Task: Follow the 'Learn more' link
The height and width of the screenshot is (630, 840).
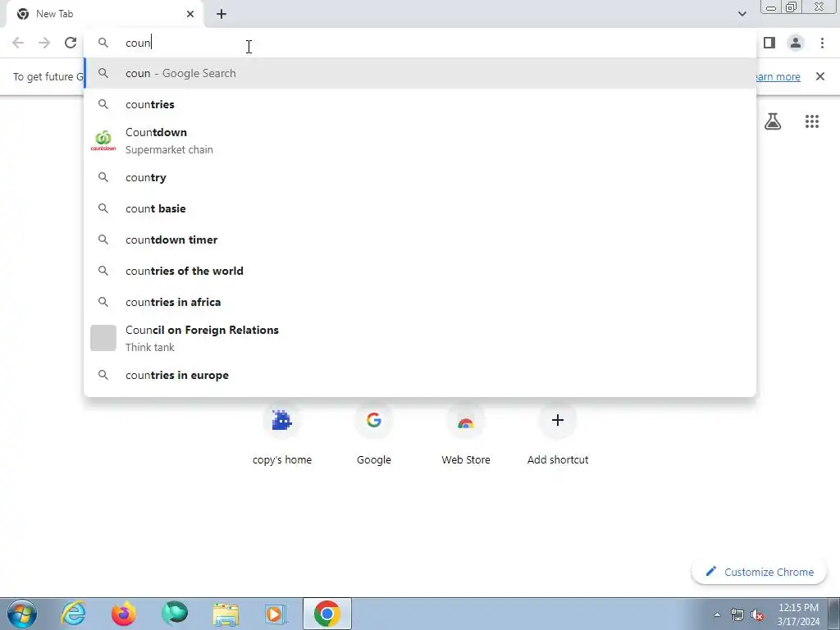Action: (778, 76)
